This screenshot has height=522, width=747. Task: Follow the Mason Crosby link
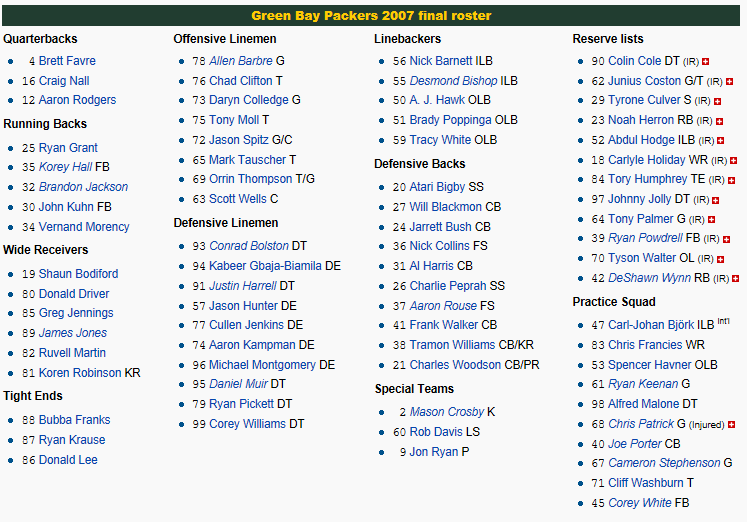click(447, 412)
